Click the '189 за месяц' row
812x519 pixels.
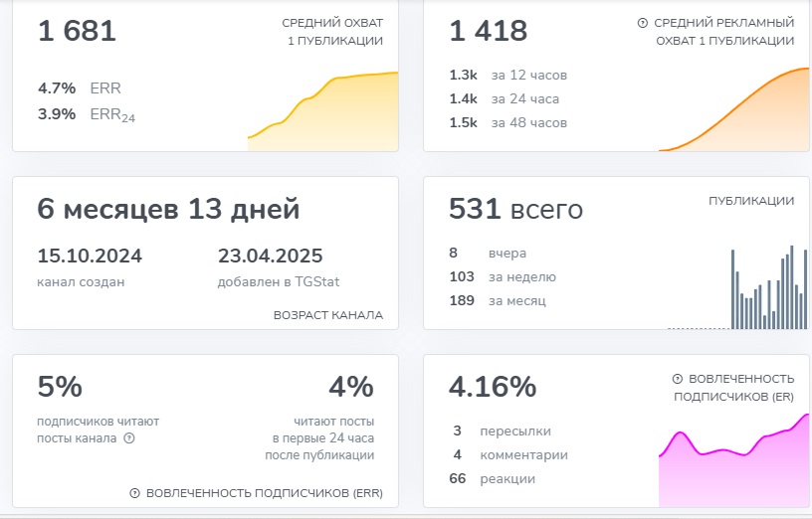point(498,300)
